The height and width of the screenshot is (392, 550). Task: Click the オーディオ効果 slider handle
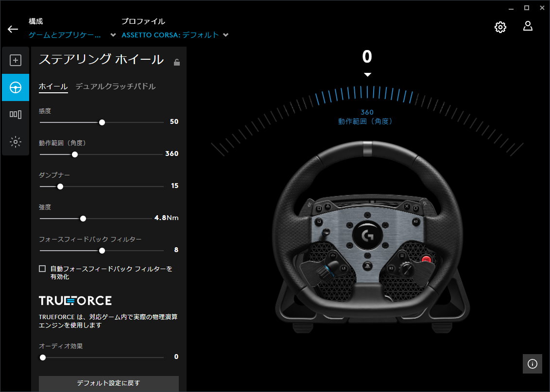43,358
